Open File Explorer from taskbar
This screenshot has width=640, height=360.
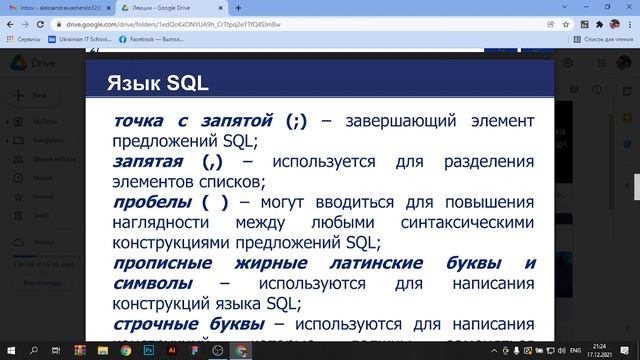click(103, 350)
